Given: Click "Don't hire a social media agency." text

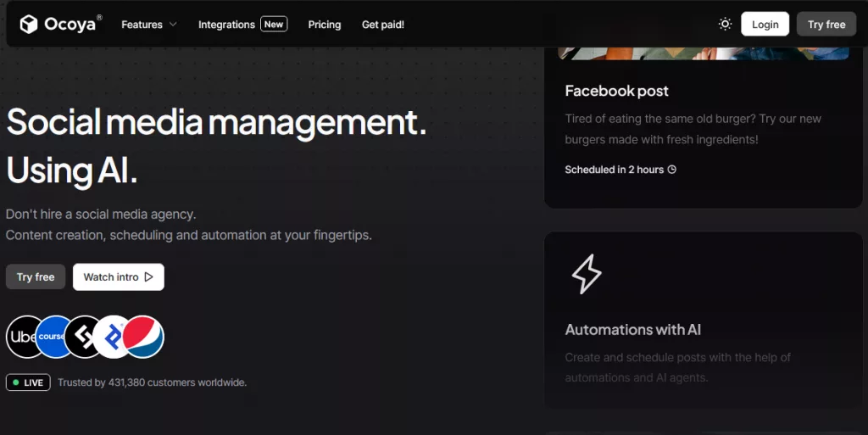Looking at the screenshot, I should click(x=101, y=215).
